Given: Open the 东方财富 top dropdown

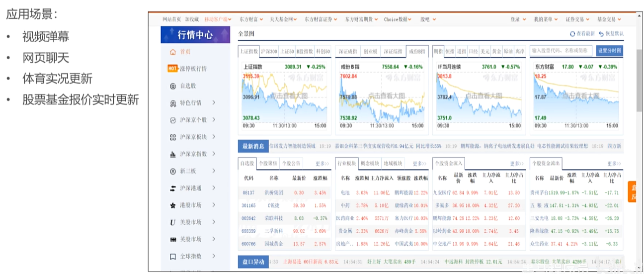Looking at the screenshot, I should [x=251, y=19].
